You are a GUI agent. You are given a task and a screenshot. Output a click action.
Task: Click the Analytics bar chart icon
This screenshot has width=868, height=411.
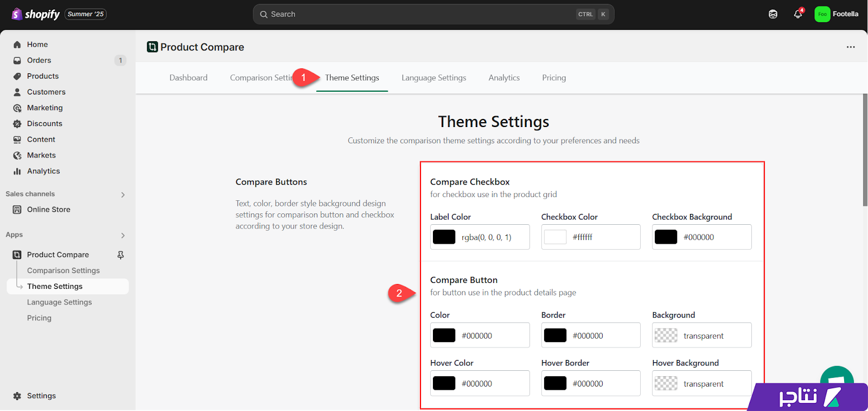click(17, 171)
